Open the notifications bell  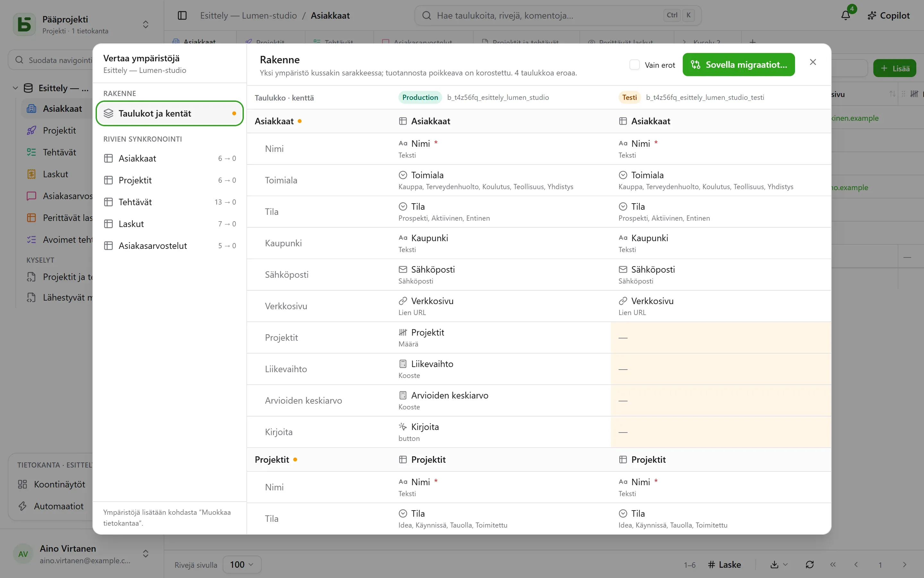846,15
